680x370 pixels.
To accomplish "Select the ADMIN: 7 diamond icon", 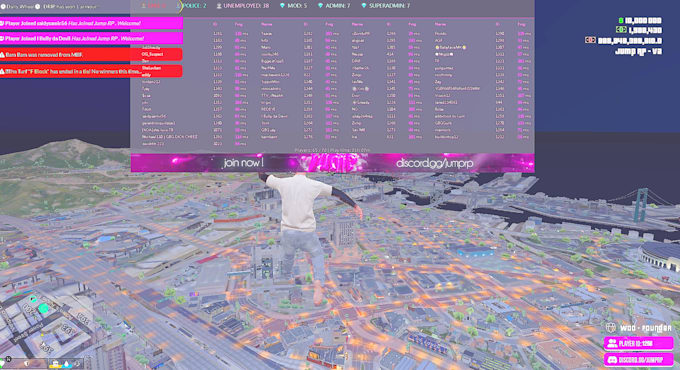I will tap(320, 6).
